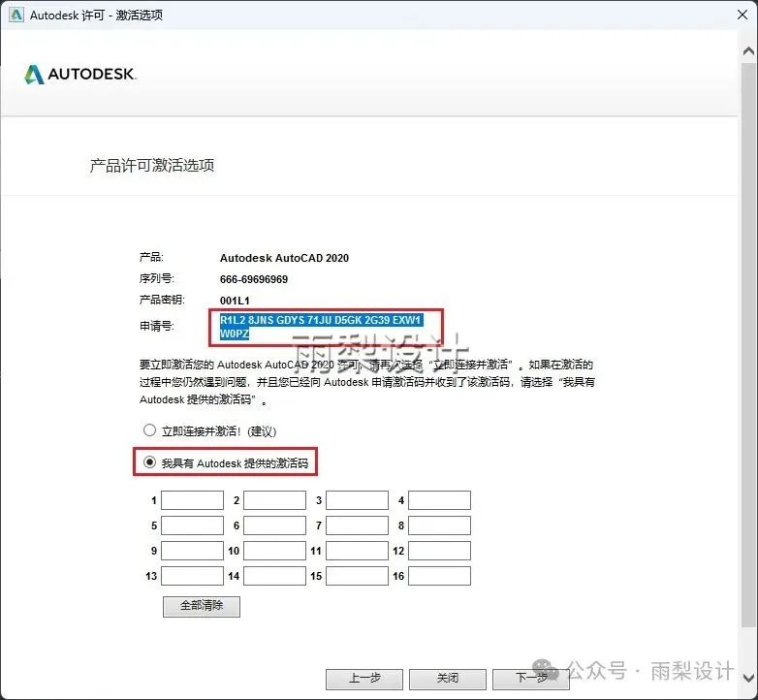Click the 关闭 close button

tap(448, 679)
